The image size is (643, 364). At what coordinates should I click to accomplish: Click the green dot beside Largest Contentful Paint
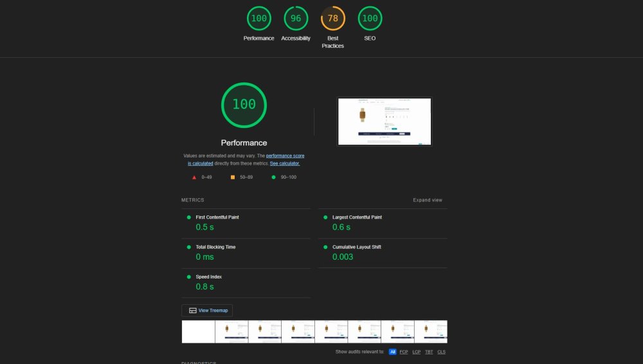click(325, 217)
